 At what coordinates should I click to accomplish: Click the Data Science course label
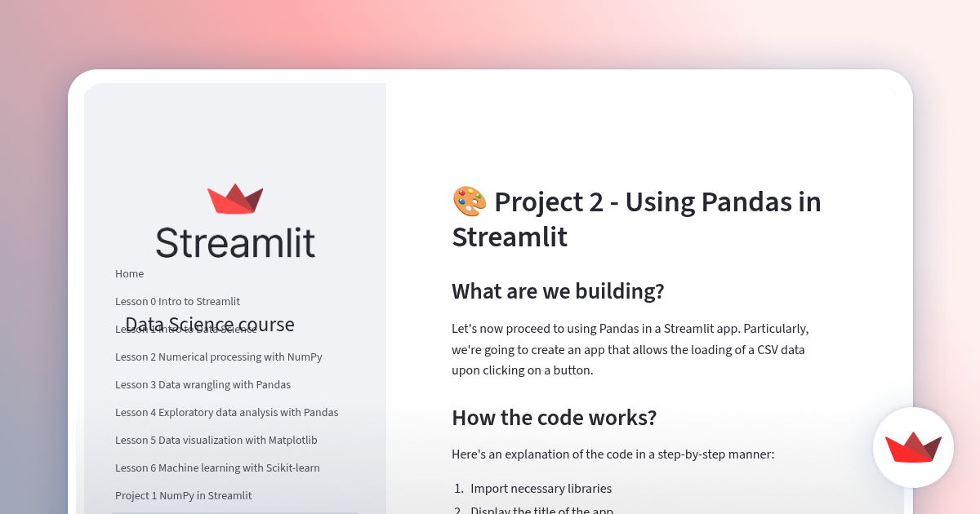pyautogui.click(x=209, y=324)
